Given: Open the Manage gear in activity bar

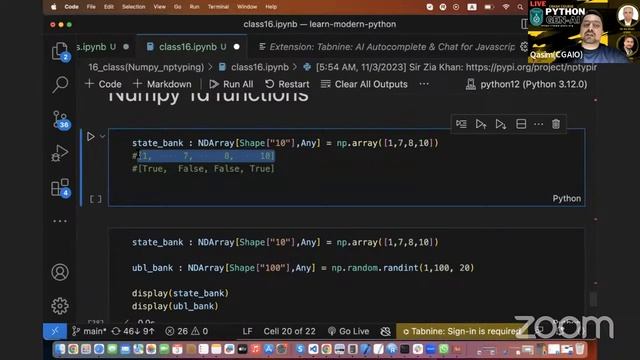Looking at the screenshot, I should point(60,306).
